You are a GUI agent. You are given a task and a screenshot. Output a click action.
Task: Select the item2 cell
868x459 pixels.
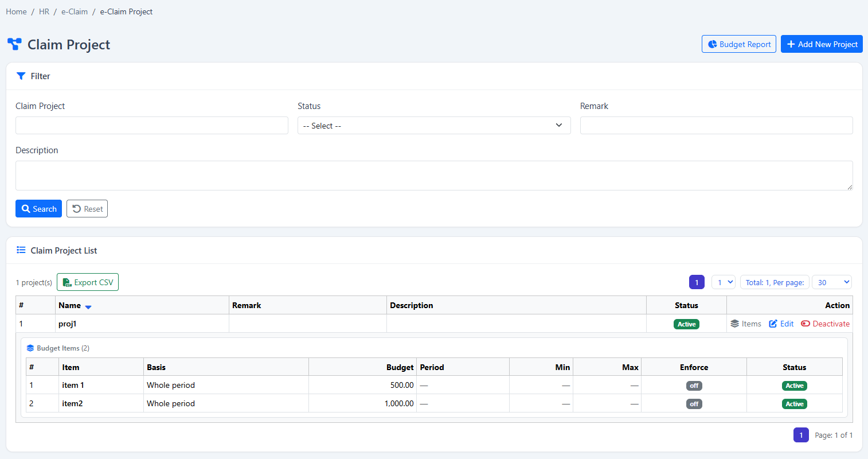(x=101, y=403)
